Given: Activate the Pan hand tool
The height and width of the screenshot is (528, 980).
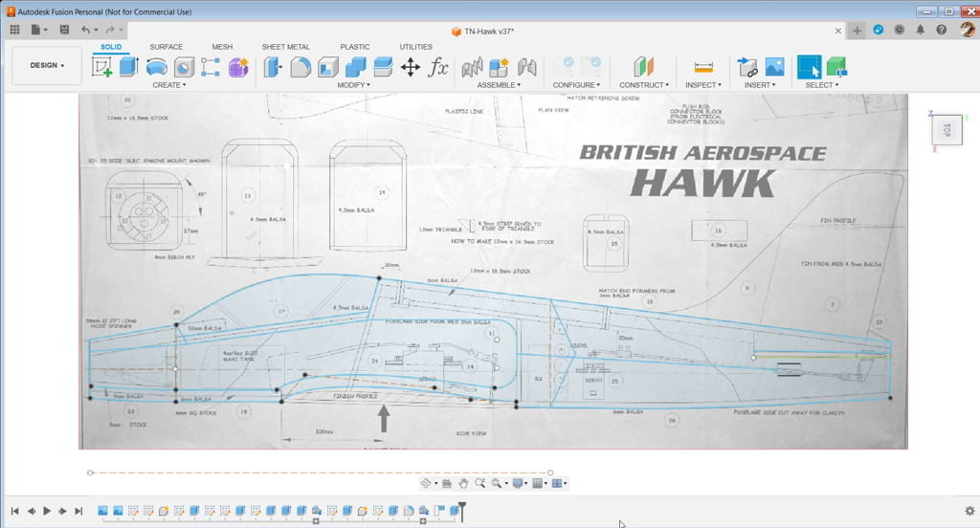Looking at the screenshot, I should (x=463, y=483).
